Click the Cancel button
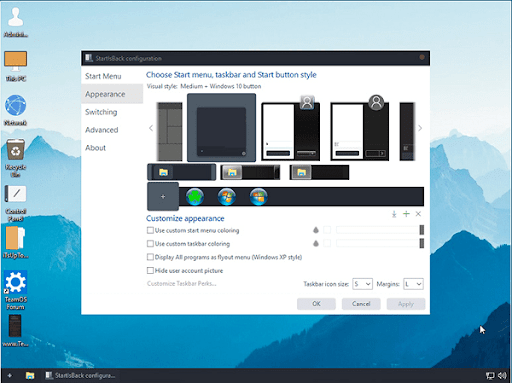This screenshot has height=383, width=512. (x=361, y=304)
